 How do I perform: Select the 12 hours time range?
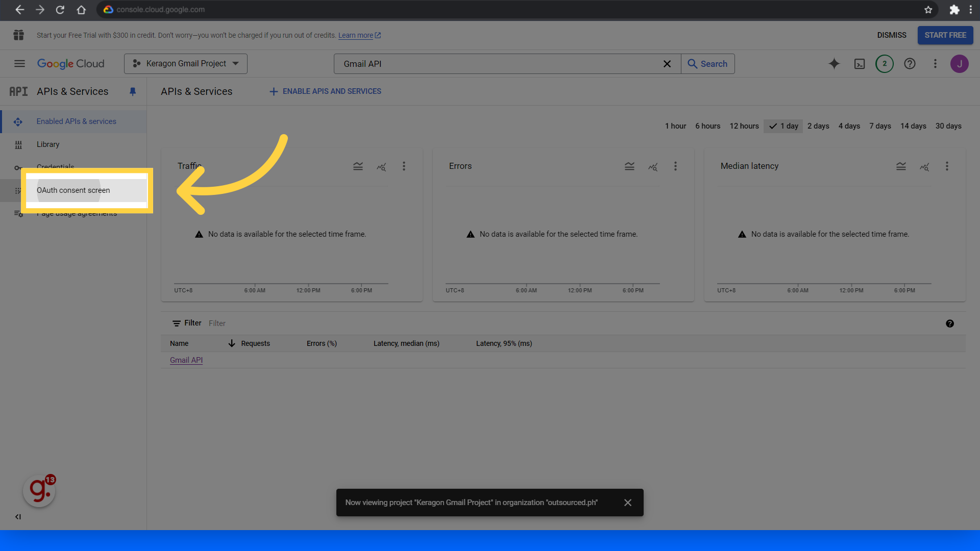(744, 126)
